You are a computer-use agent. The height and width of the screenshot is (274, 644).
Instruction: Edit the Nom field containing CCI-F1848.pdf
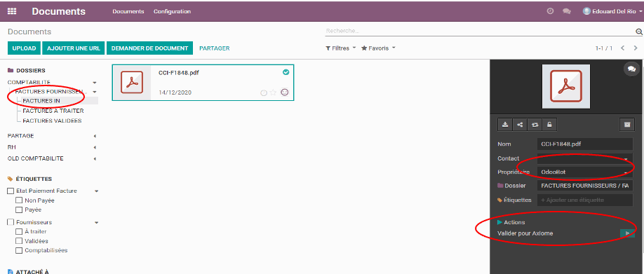click(585, 144)
